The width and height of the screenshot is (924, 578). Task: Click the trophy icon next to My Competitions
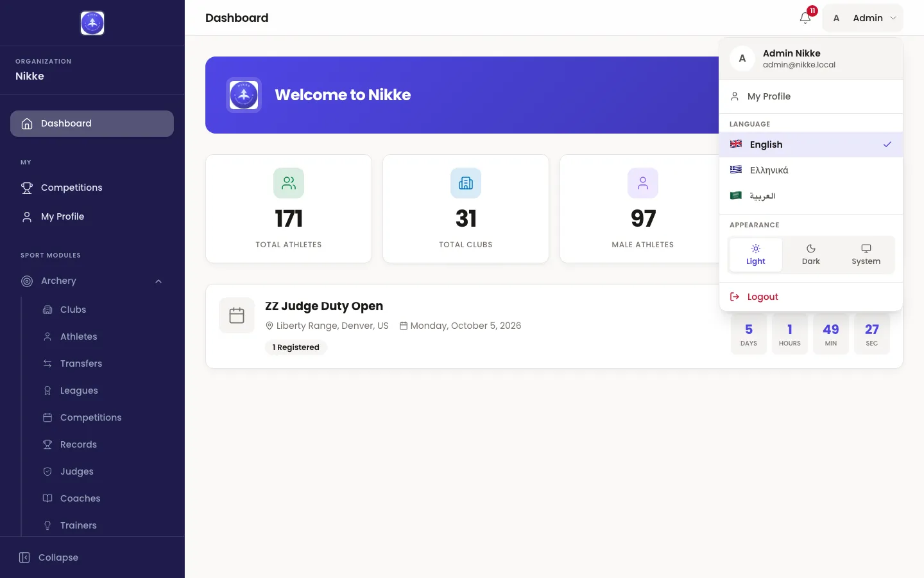27,188
